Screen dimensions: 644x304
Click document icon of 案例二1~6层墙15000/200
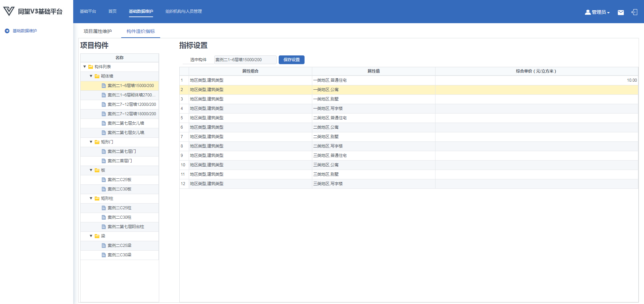tap(104, 86)
